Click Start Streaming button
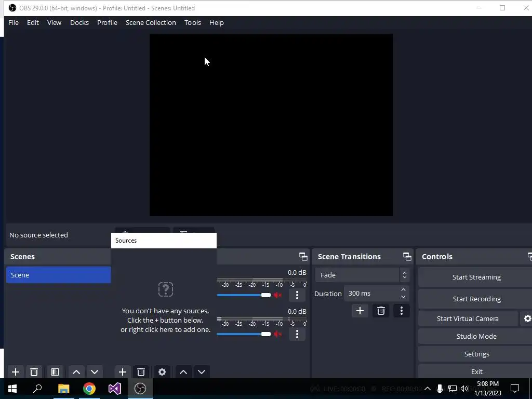Image resolution: width=532 pixels, height=399 pixels. [x=476, y=277]
